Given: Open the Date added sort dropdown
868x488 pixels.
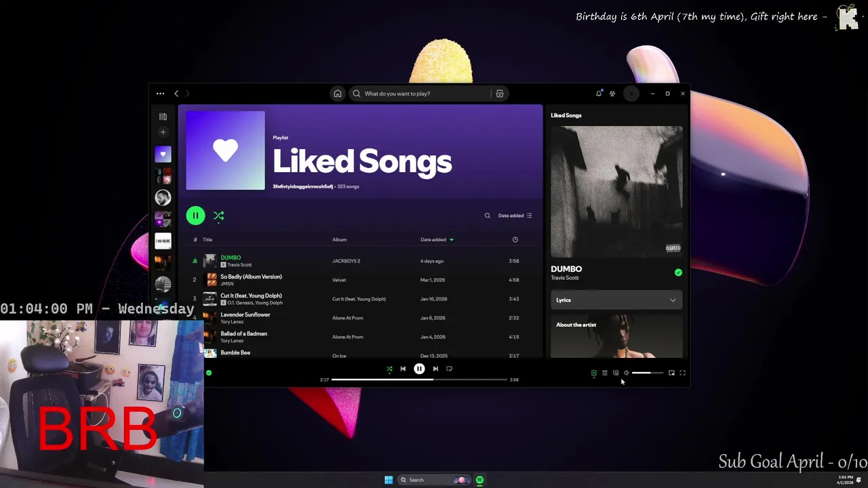Looking at the screenshot, I should pyautogui.click(x=515, y=216).
